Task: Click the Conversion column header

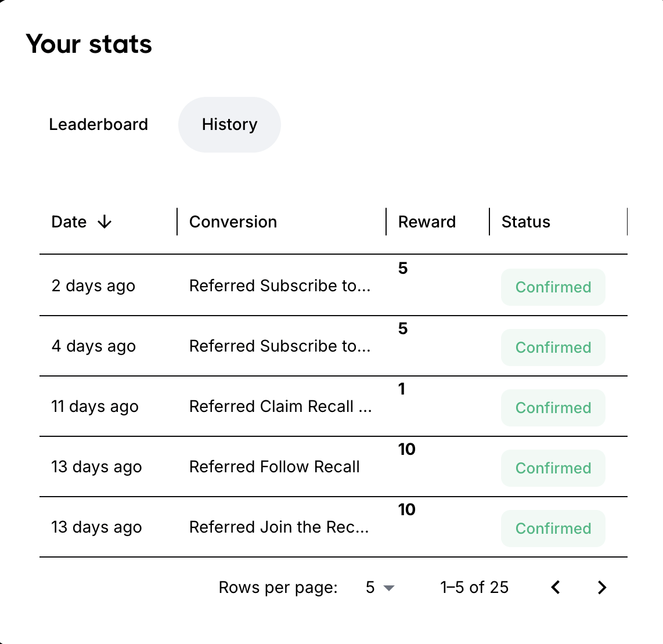Action: 233,222
